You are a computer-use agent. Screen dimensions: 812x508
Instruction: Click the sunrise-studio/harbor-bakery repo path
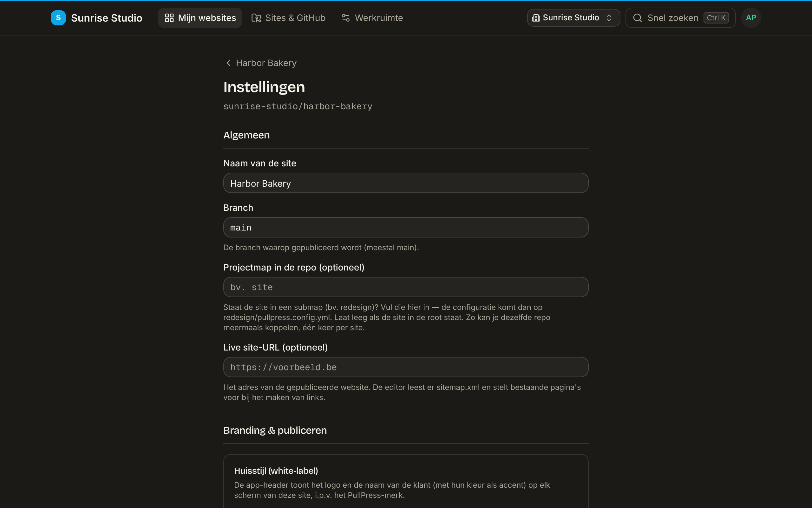click(298, 106)
